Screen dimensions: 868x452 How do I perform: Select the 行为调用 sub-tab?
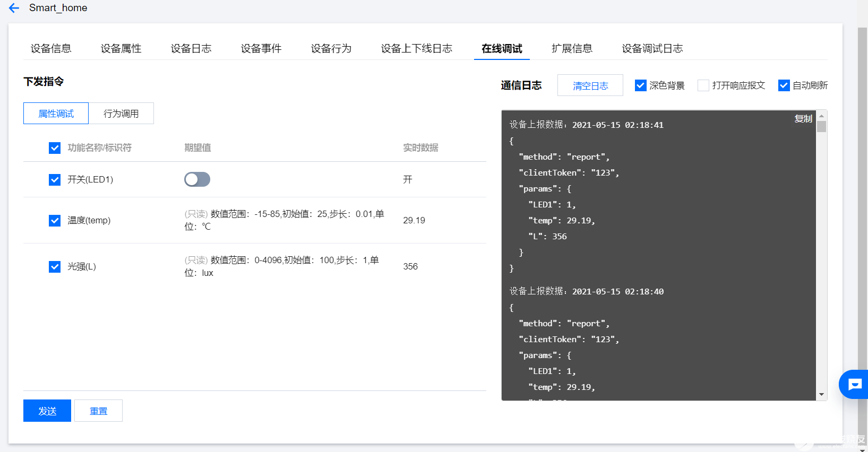pos(121,114)
